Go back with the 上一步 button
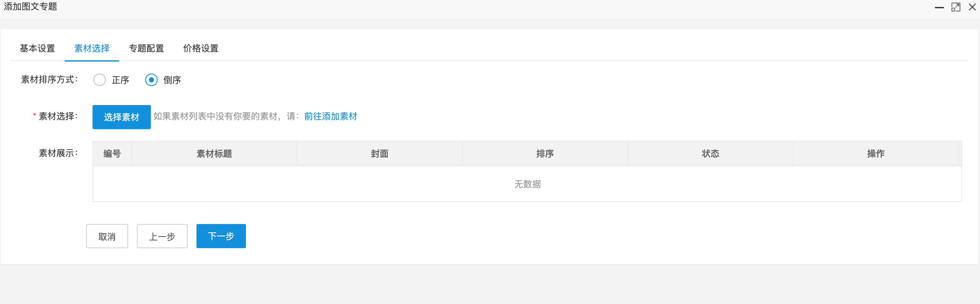 point(162,236)
